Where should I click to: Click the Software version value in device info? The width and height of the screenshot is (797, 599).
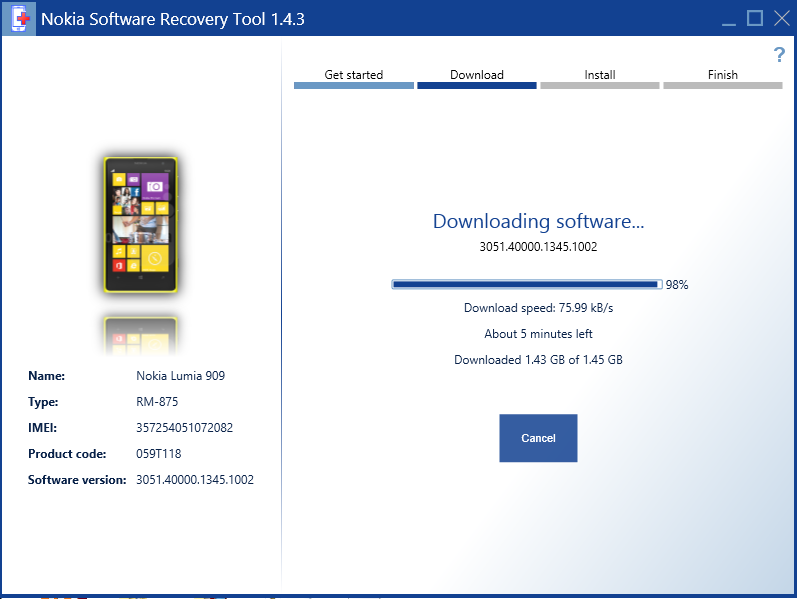pos(195,480)
